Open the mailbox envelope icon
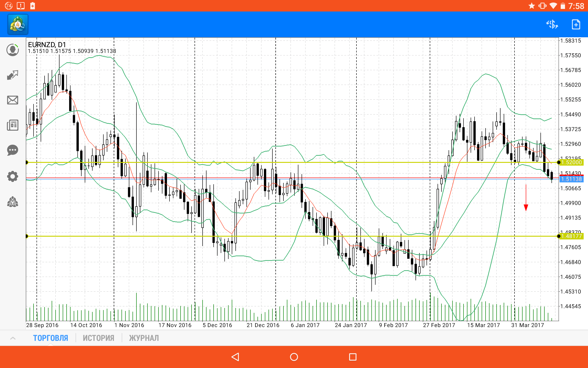Image resolution: width=588 pixels, height=368 pixels. click(x=13, y=100)
